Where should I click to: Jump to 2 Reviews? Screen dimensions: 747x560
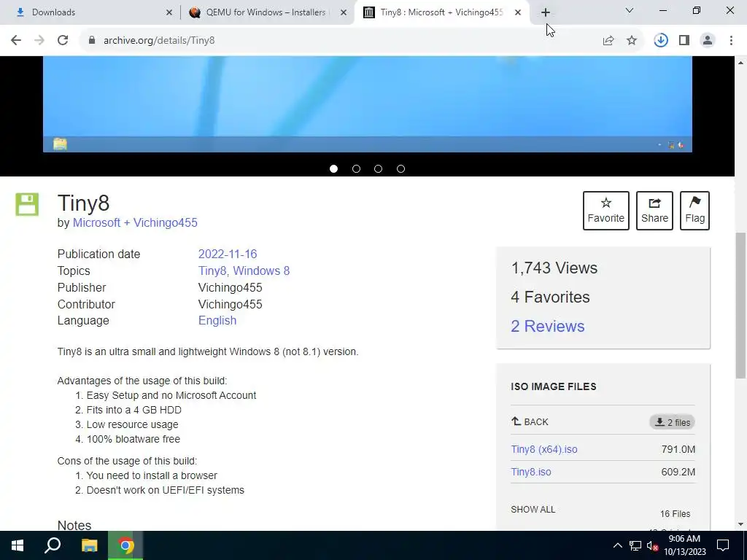(547, 326)
